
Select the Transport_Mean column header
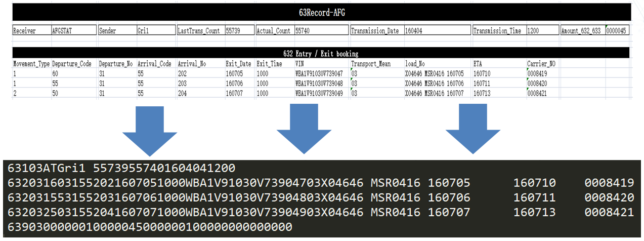click(x=377, y=64)
